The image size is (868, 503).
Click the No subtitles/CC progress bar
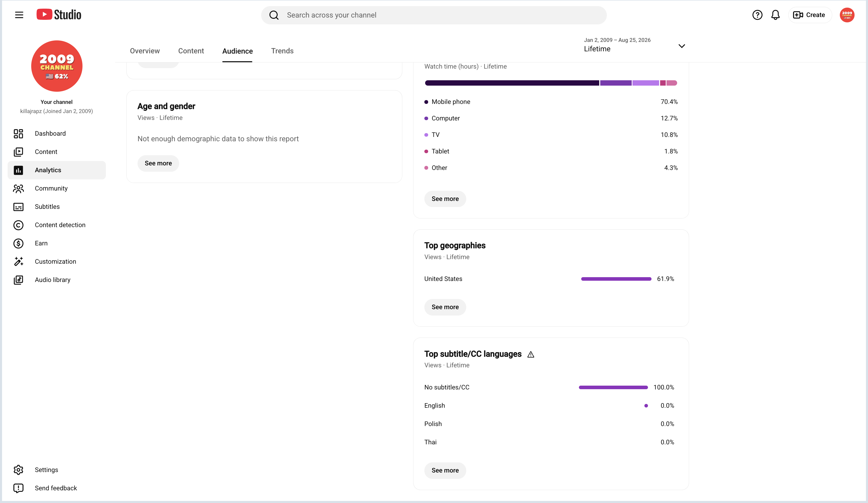click(613, 387)
